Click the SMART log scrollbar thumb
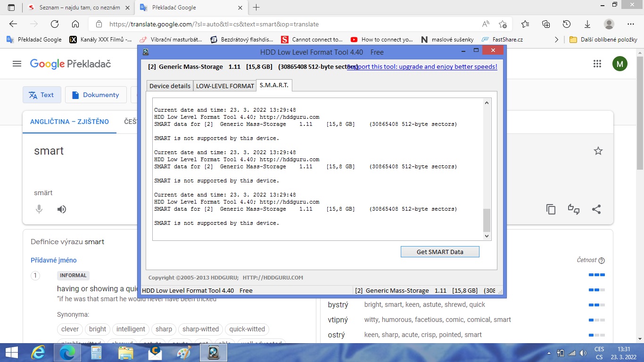This screenshot has width=644, height=362. [x=487, y=220]
